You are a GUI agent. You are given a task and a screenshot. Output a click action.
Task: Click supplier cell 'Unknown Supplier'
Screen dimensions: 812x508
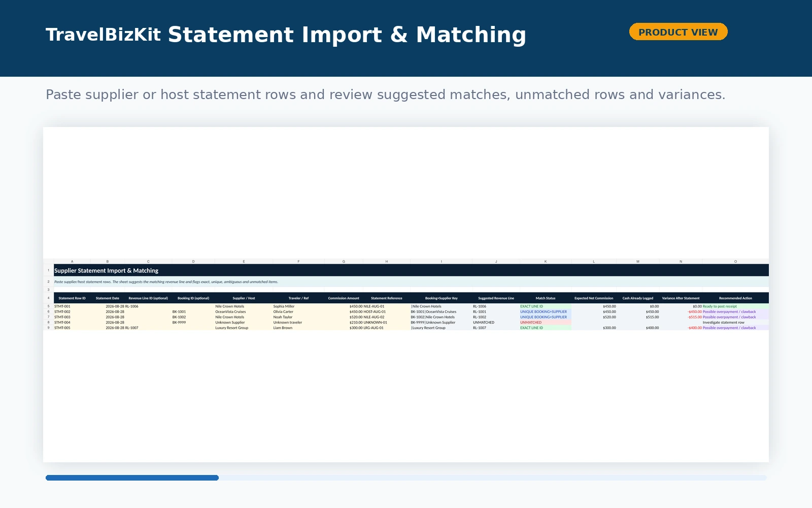244,323
